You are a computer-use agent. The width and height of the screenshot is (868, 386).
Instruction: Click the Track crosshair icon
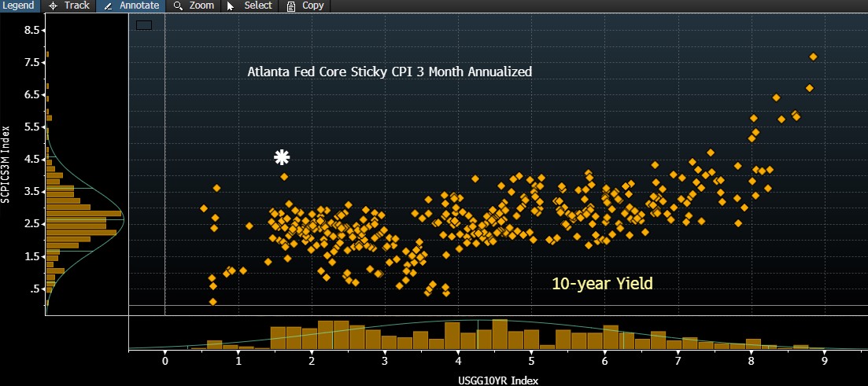tap(54, 6)
